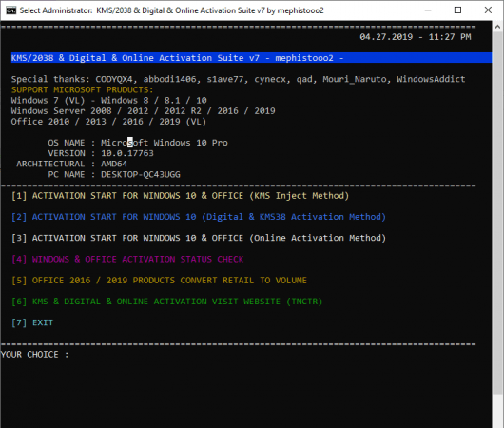504x428 pixels.
Task: Click the PC NAME DESKTOP-QC43UGG text
Action: point(114,174)
